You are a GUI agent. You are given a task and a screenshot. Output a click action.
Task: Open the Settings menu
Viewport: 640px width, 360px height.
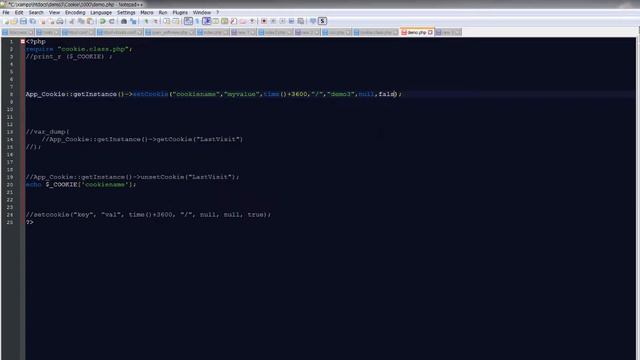click(x=126, y=13)
